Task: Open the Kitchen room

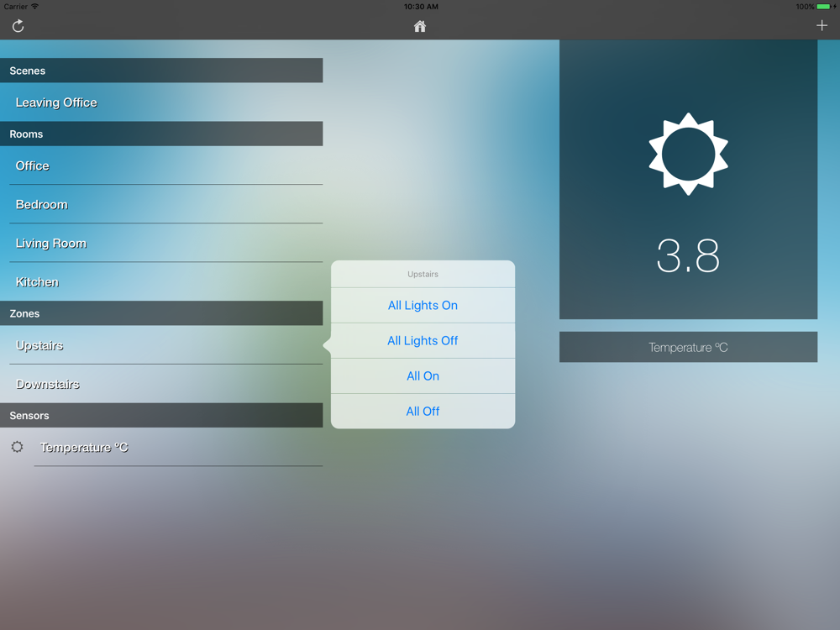Action: [38, 282]
